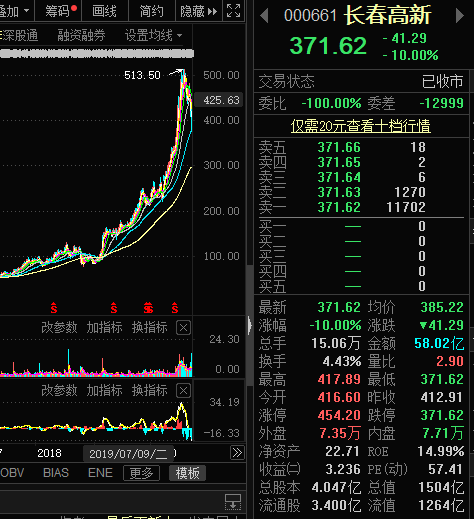This screenshot has height=519, width=474.
Task: Click the 513.50 peak price label
Action: coord(142,75)
